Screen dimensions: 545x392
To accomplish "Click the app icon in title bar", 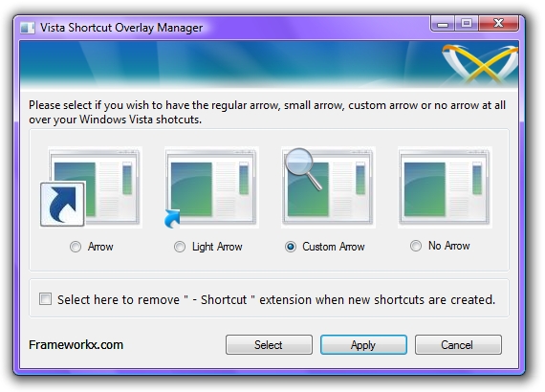I will 27,28.
